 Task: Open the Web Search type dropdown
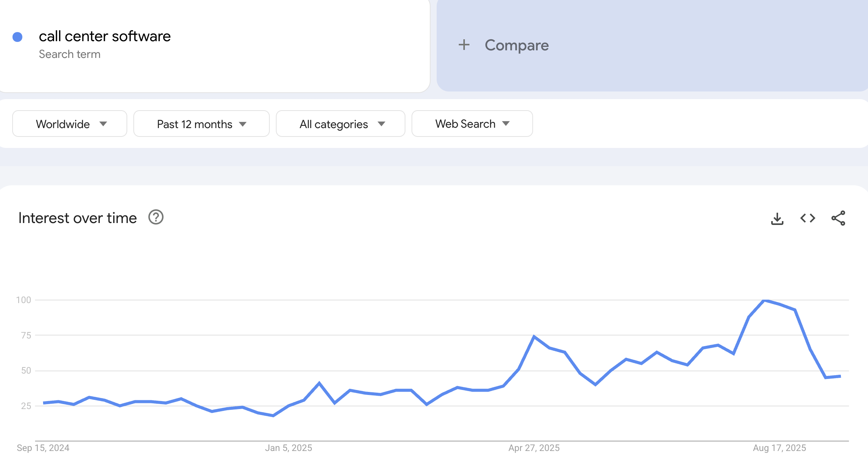[472, 124]
